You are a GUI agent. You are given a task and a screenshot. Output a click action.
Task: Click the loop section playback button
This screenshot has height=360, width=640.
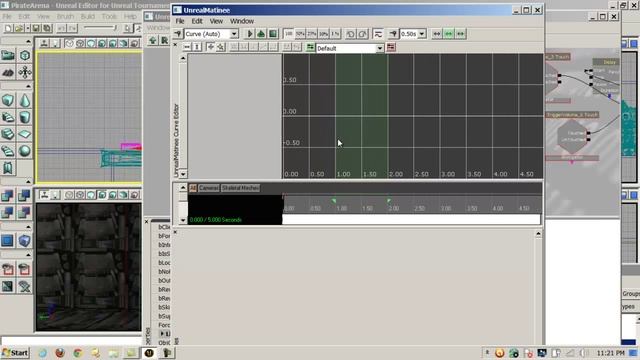coord(261,34)
